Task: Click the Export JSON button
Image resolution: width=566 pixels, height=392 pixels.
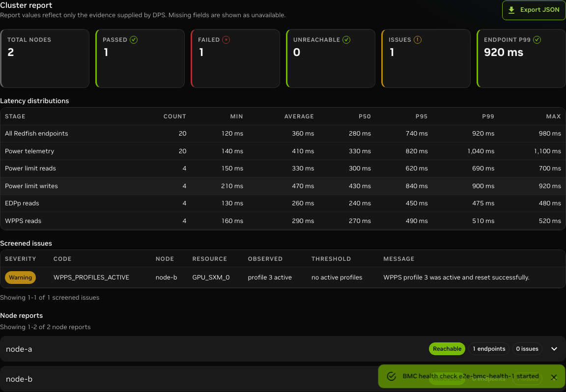Action: coord(534,10)
